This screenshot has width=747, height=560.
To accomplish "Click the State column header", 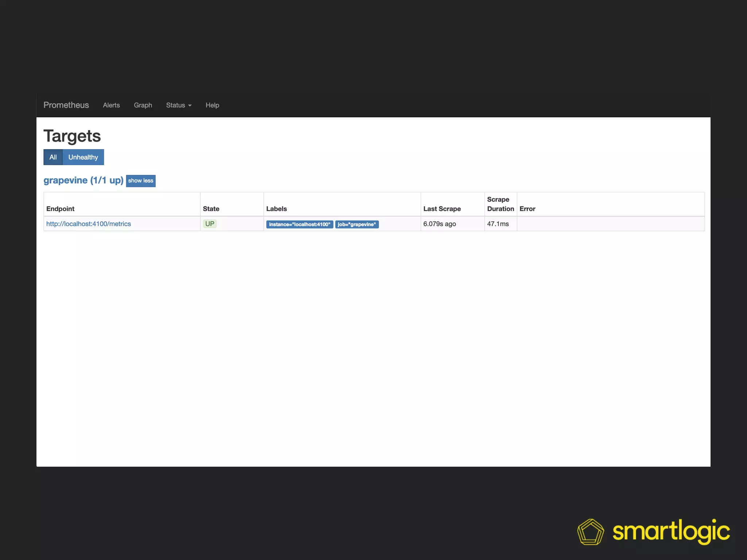I will click(x=211, y=209).
